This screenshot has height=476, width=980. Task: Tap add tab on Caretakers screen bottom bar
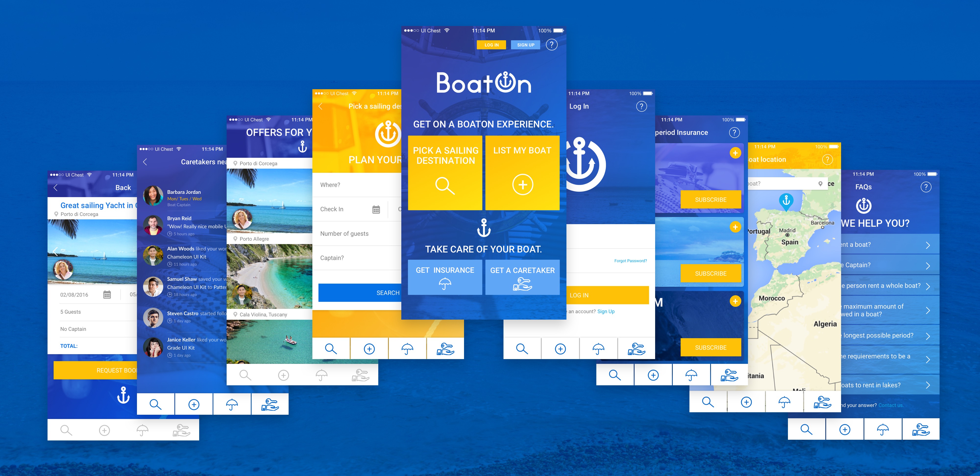click(x=194, y=404)
